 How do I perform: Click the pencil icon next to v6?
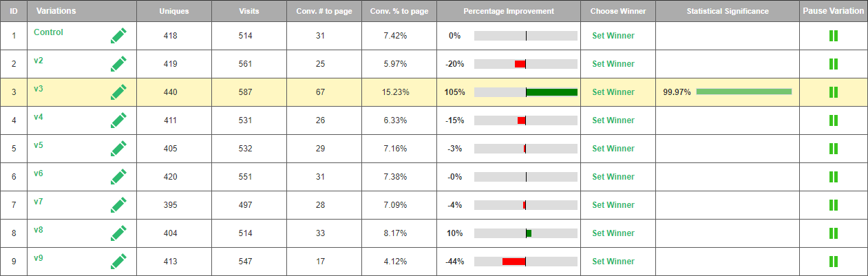coord(118,177)
